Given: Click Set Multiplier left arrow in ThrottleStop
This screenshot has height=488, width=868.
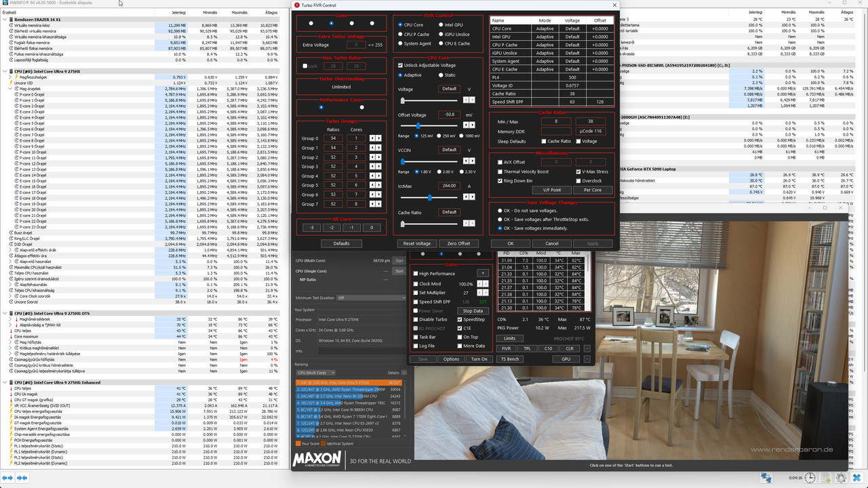Looking at the screenshot, I should [x=480, y=293].
